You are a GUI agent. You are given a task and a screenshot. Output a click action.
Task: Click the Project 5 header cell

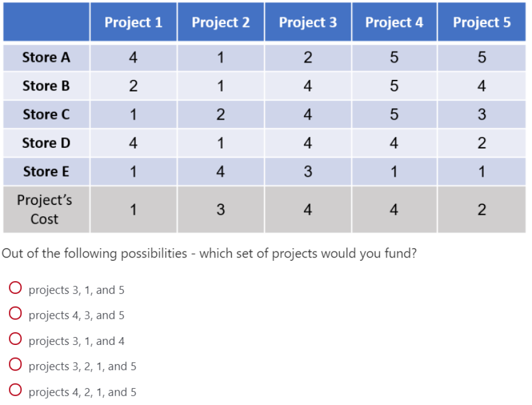click(482, 22)
